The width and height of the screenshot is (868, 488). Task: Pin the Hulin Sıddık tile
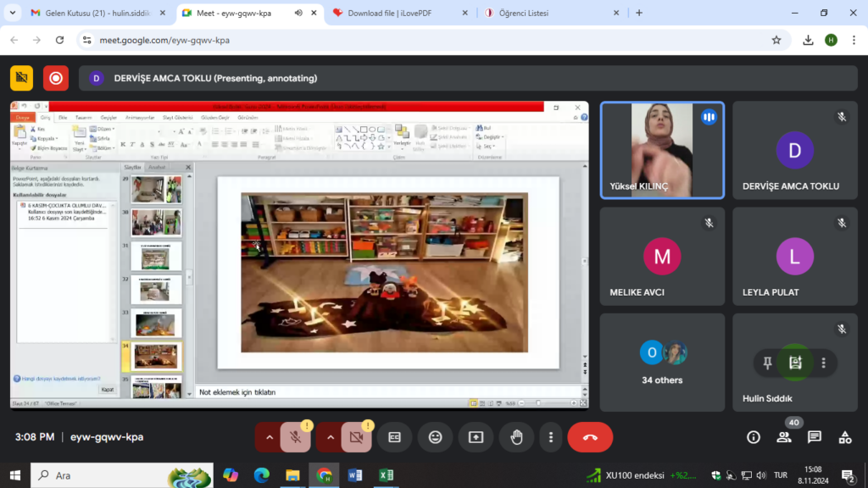[767, 363]
